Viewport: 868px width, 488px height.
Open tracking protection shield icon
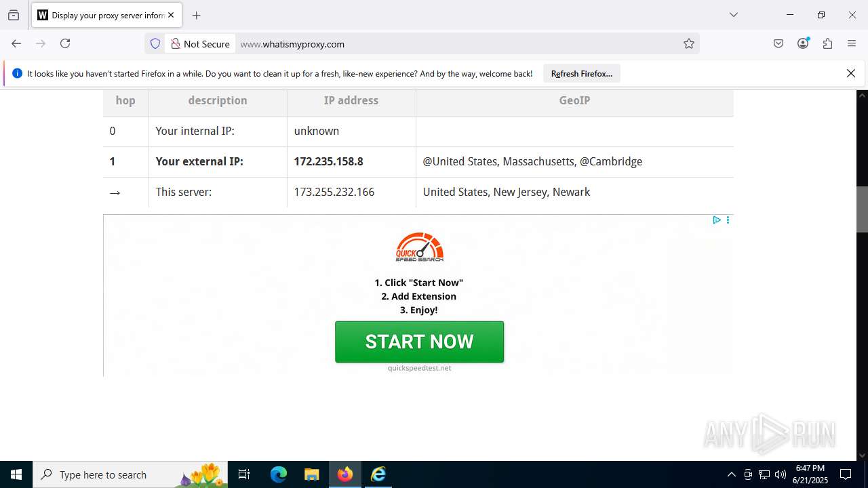pyautogui.click(x=155, y=43)
